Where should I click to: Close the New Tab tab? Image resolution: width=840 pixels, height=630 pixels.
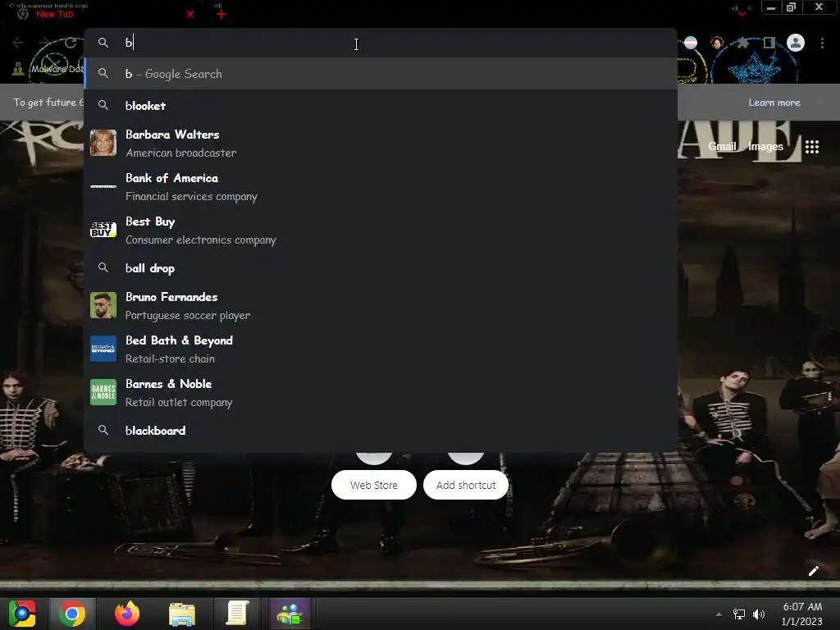190,15
